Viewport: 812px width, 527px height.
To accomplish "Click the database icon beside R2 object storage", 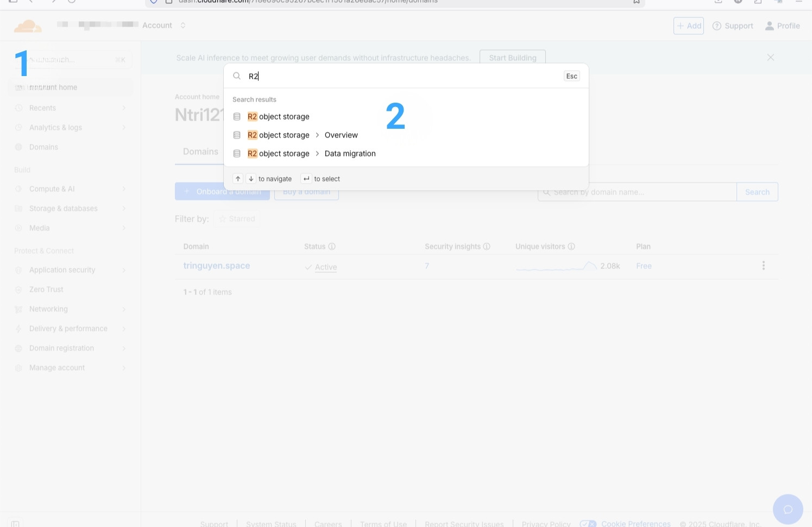I will pyautogui.click(x=237, y=116).
